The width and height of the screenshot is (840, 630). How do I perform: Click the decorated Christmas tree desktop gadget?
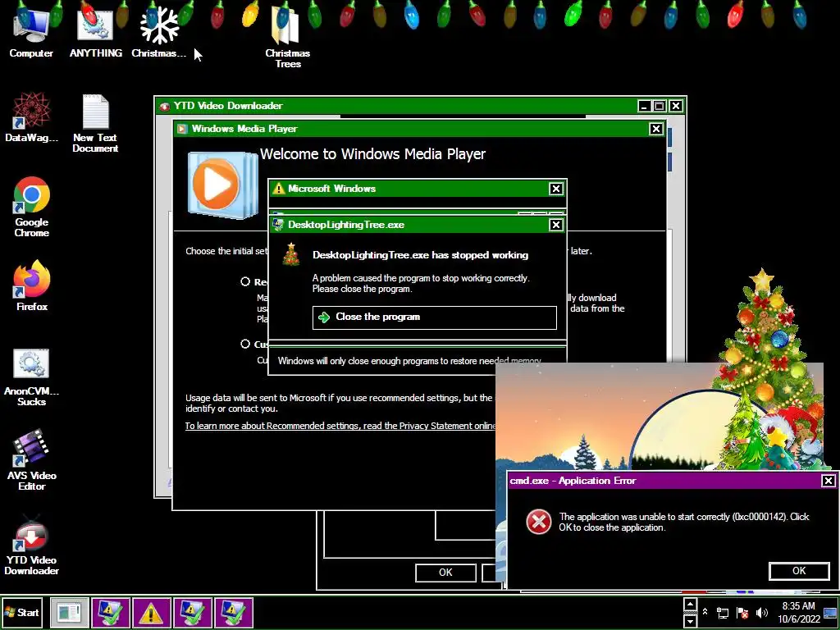tap(766, 343)
